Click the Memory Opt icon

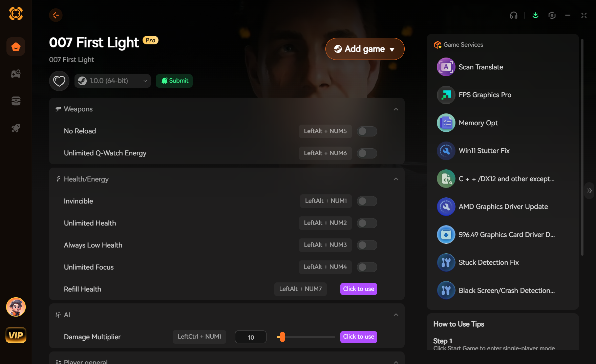point(446,123)
